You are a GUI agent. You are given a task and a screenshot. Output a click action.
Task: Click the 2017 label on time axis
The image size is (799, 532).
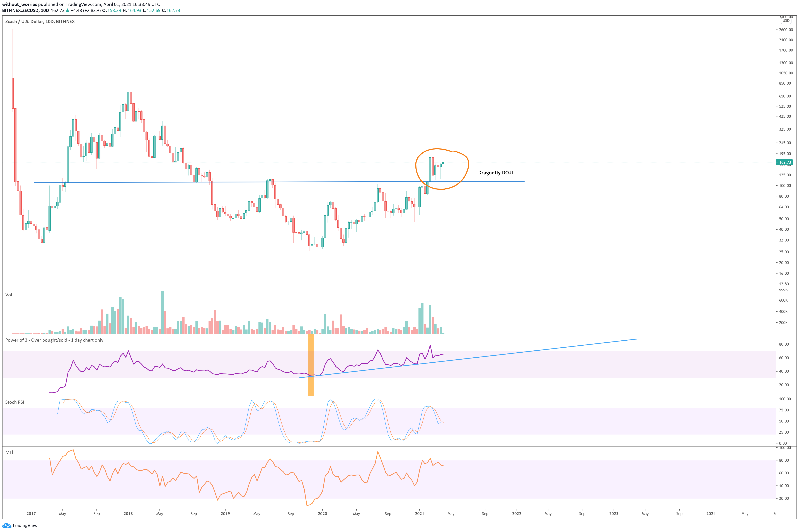pos(31,514)
